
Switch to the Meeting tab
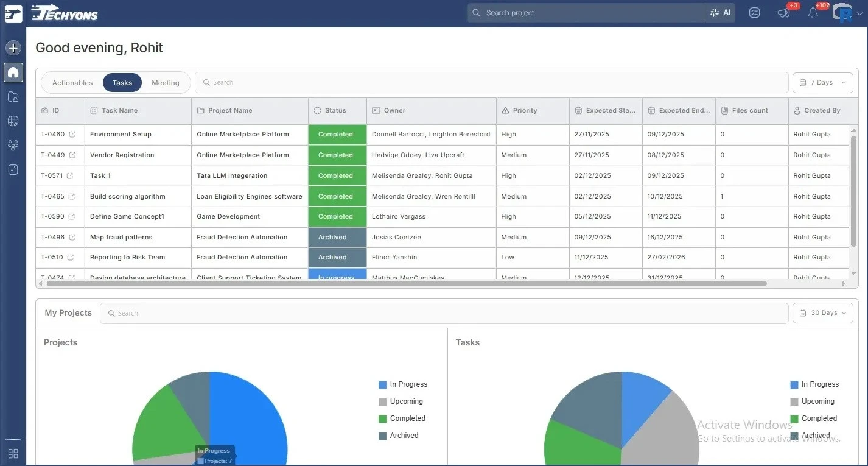coord(165,82)
